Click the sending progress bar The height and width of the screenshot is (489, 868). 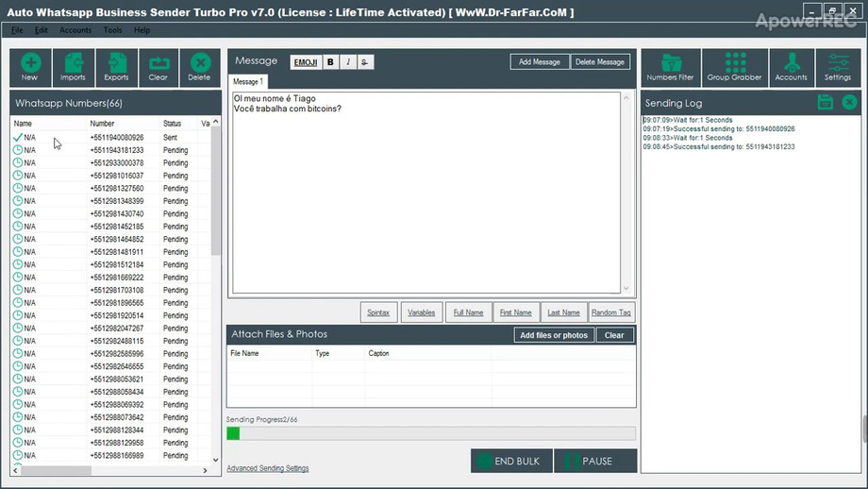430,433
